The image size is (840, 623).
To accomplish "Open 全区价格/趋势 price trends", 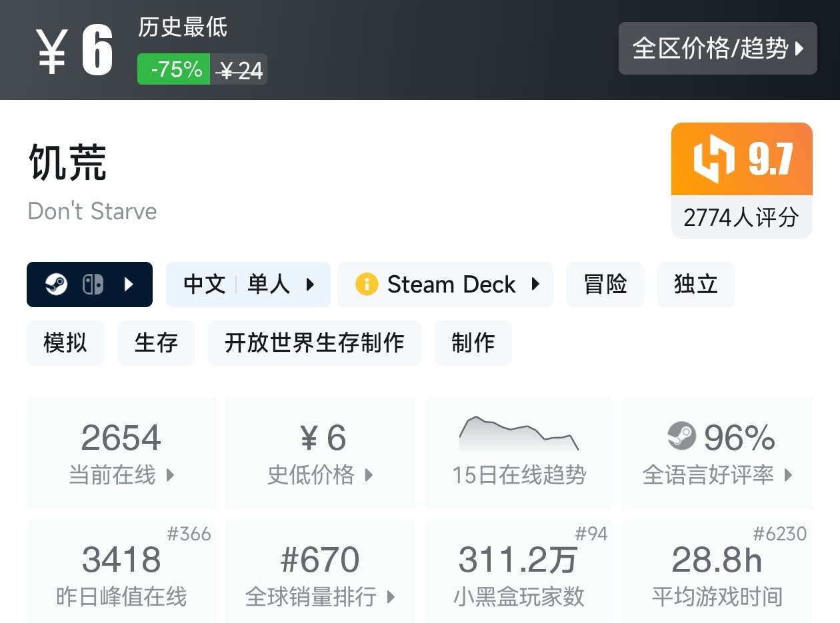I will (x=717, y=48).
